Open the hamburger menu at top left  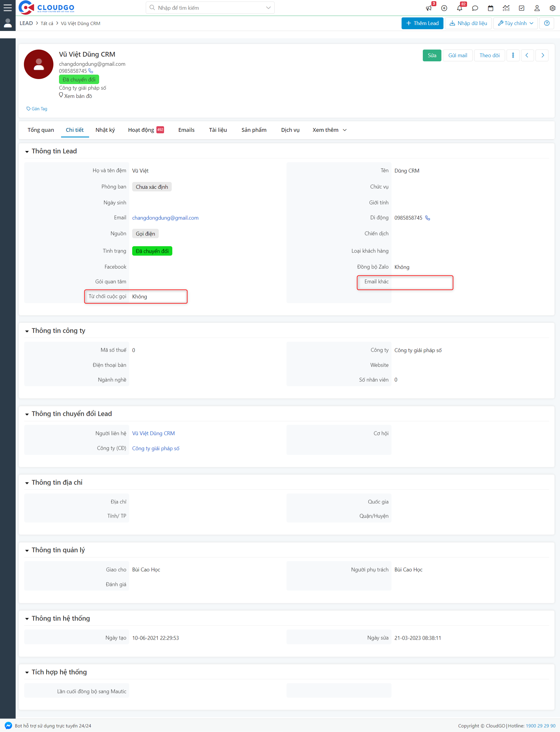(x=7, y=7)
